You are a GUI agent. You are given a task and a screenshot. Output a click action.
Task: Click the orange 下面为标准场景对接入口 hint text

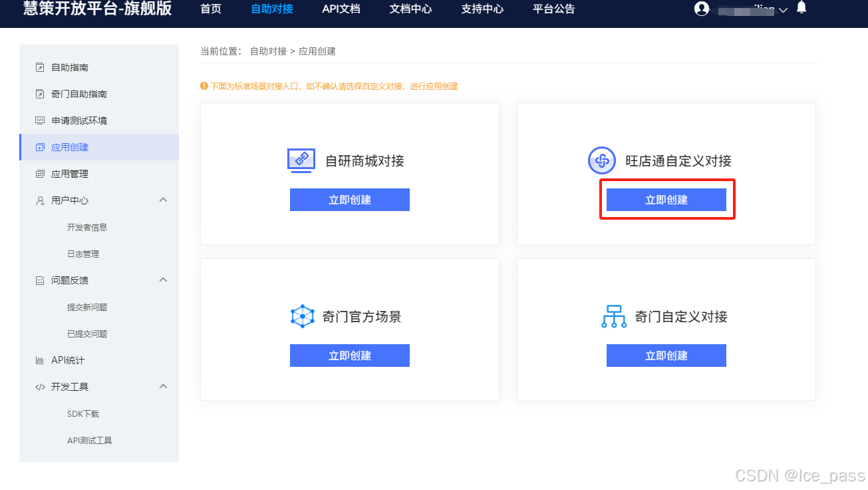pyautogui.click(x=335, y=87)
